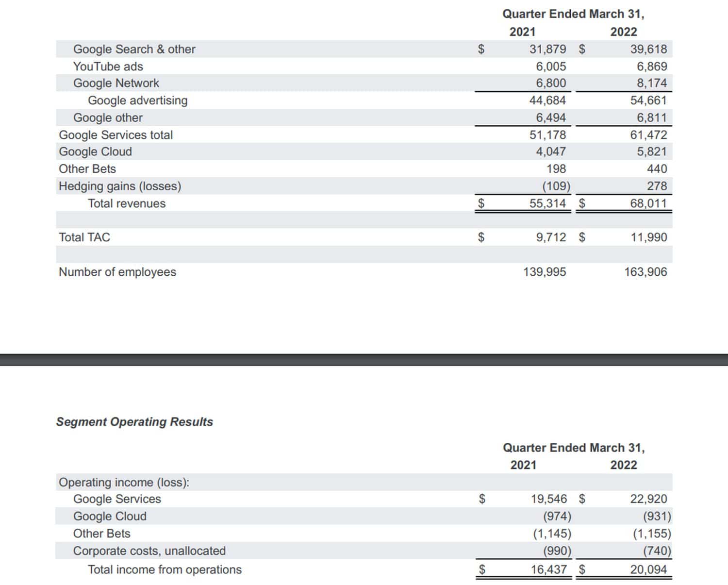Click the 163,906 employees figure
The image size is (728, 585).
(645, 272)
